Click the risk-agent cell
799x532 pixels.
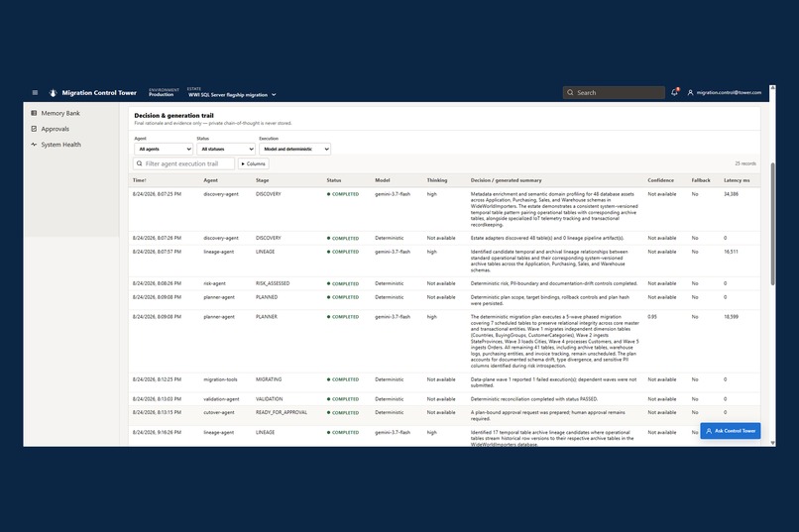214,283
